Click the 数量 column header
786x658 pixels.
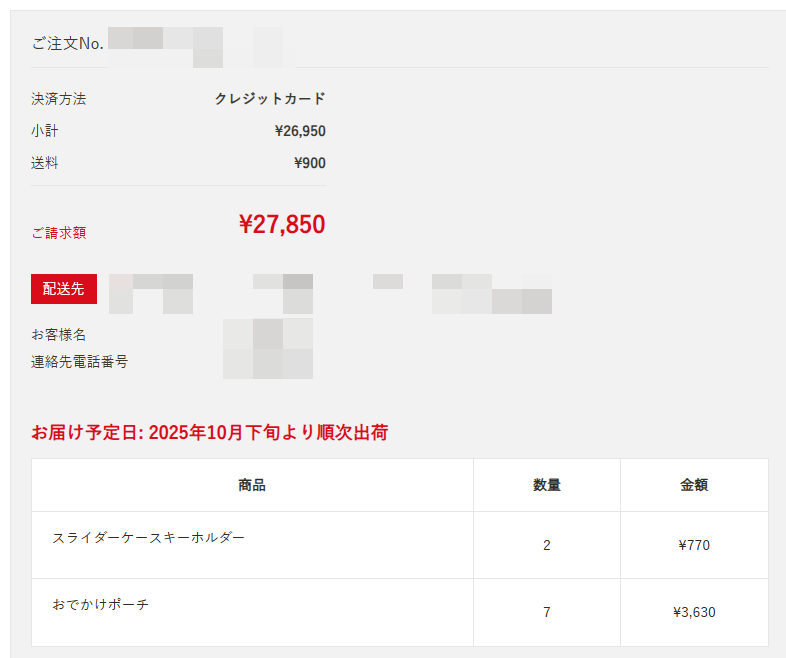point(547,485)
